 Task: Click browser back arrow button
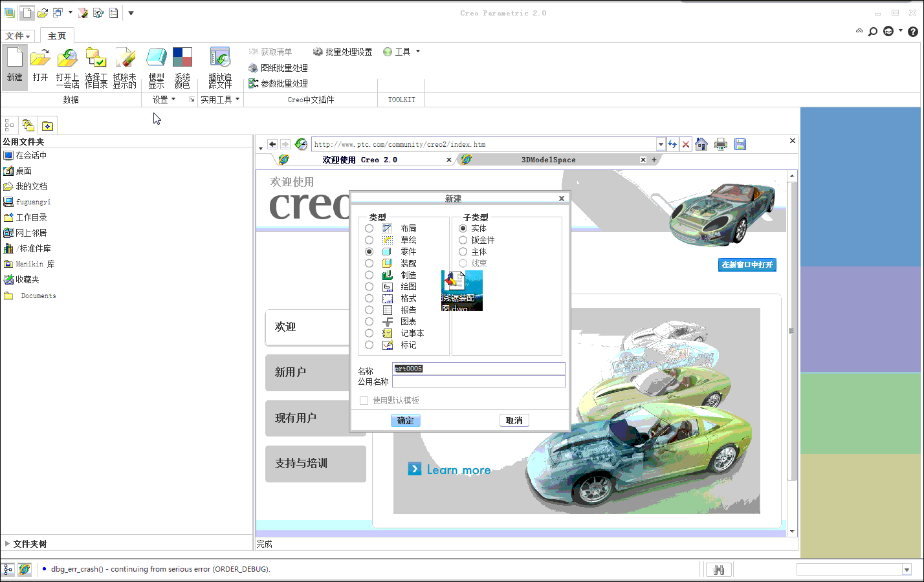pyautogui.click(x=272, y=144)
